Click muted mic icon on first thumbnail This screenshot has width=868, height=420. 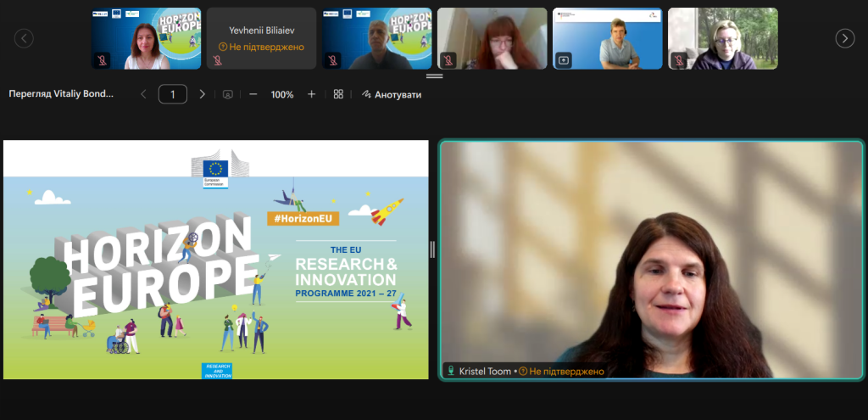103,60
